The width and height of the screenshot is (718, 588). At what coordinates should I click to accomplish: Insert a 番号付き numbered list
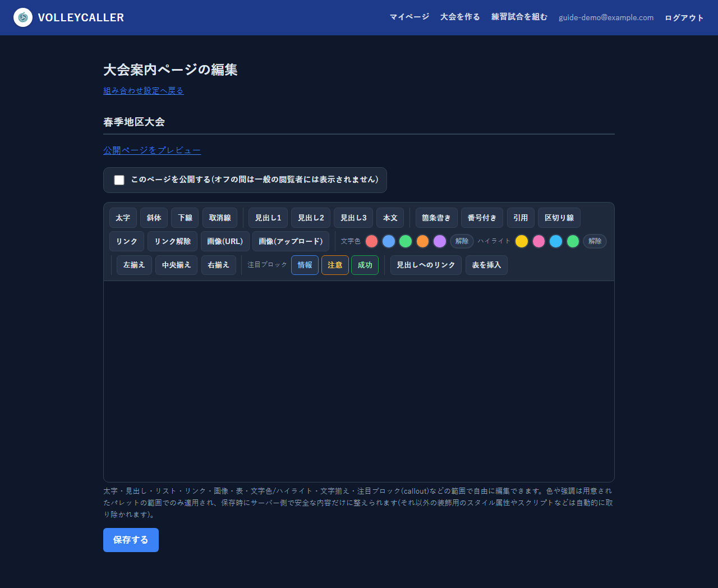click(482, 218)
